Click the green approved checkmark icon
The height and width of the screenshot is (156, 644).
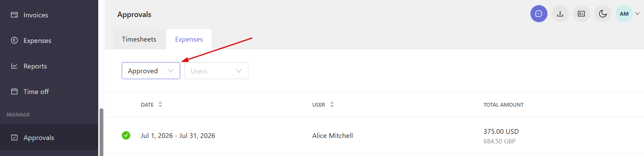(x=126, y=135)
